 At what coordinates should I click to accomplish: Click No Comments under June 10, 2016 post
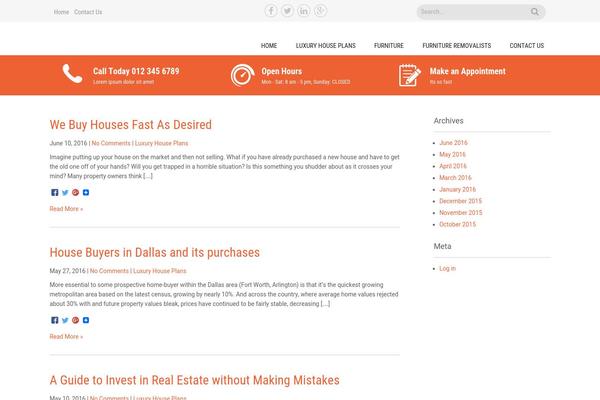(x=111, y=143)
